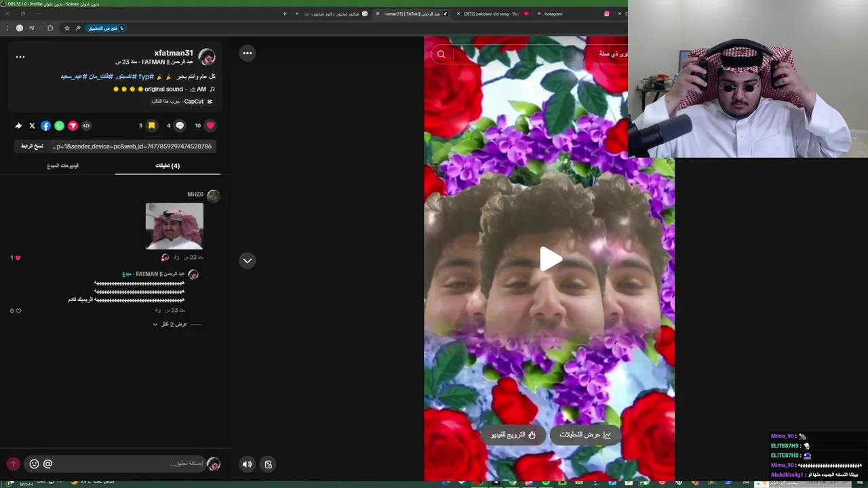Open the image in MHZ0's comment
This screenshot has width=868, height=488.
coord(174,226)
